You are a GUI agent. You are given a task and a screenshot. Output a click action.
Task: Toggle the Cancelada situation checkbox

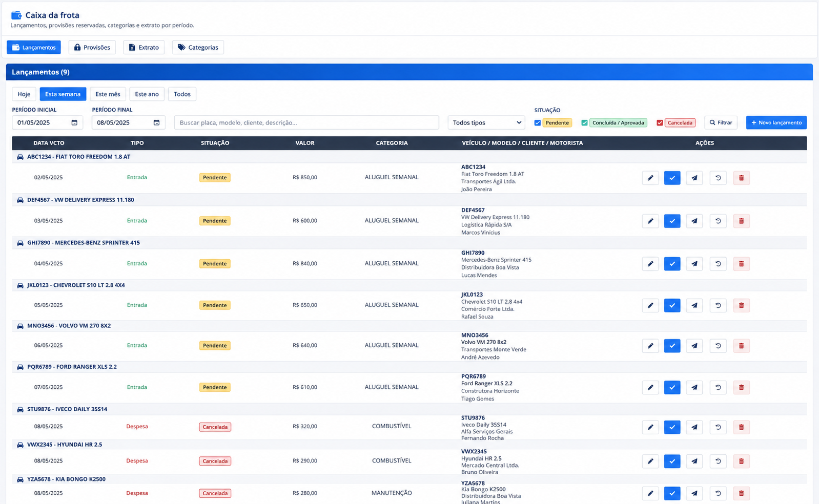(660, 123)
